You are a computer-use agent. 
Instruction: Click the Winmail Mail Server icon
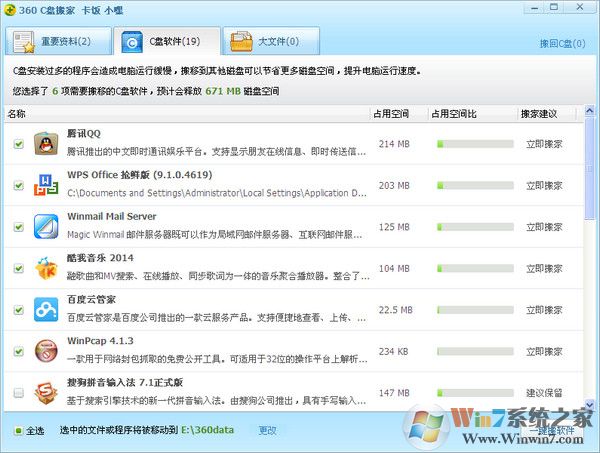point(46,226)
